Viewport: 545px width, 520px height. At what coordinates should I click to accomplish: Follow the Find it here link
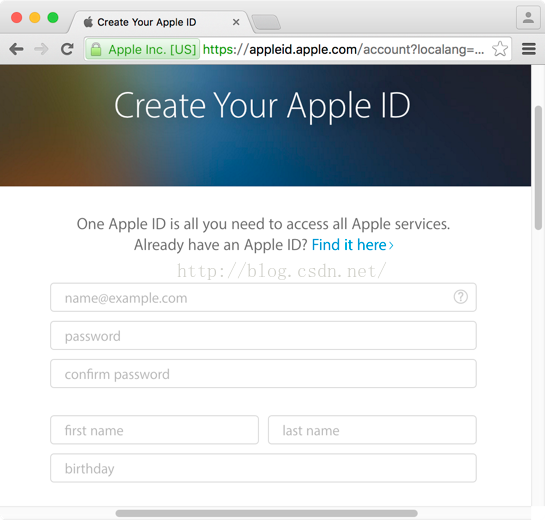coord(352,245)
